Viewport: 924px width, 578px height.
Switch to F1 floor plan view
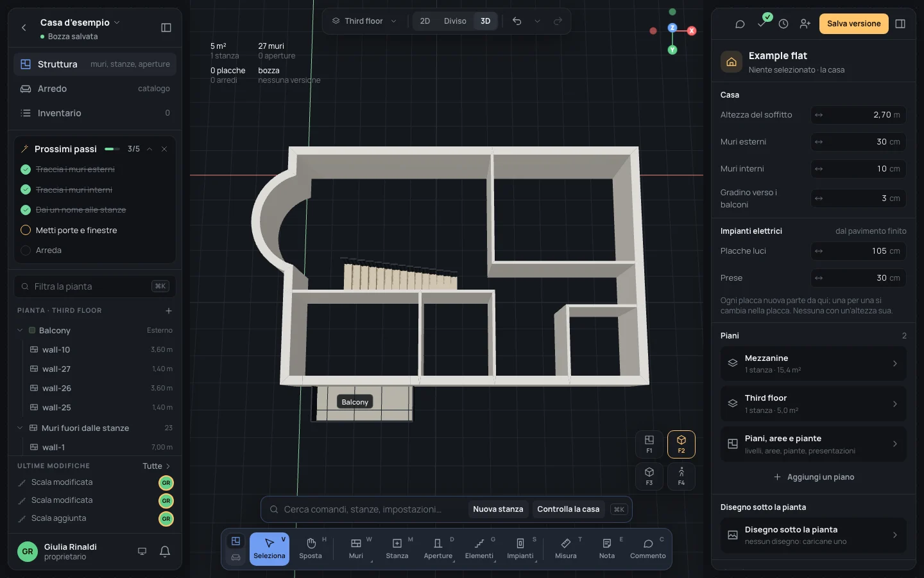[x=649, y=444]
